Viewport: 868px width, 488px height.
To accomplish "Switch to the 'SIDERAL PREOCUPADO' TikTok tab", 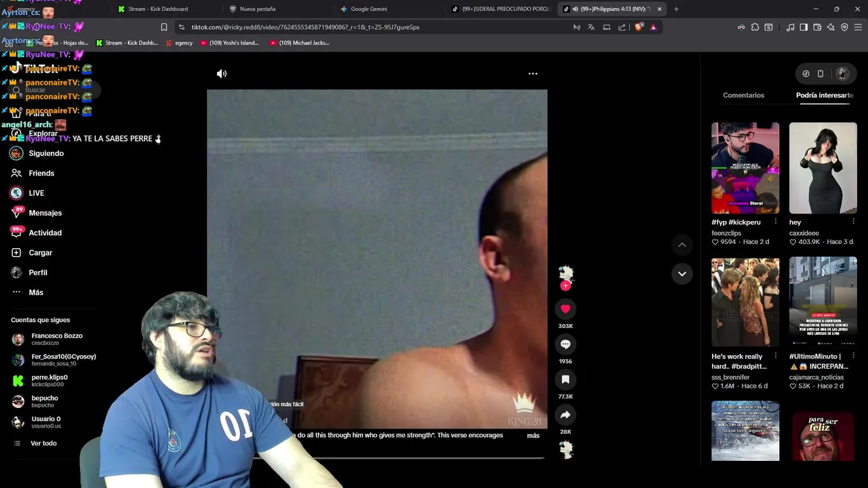I will click(500, 9).
